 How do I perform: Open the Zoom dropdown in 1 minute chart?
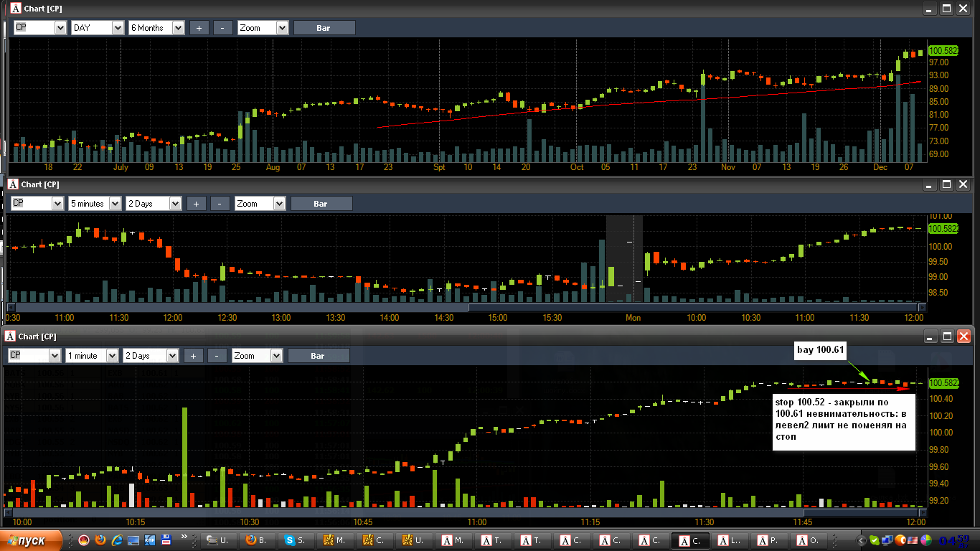pyautogui.click(x=257, y=356)
